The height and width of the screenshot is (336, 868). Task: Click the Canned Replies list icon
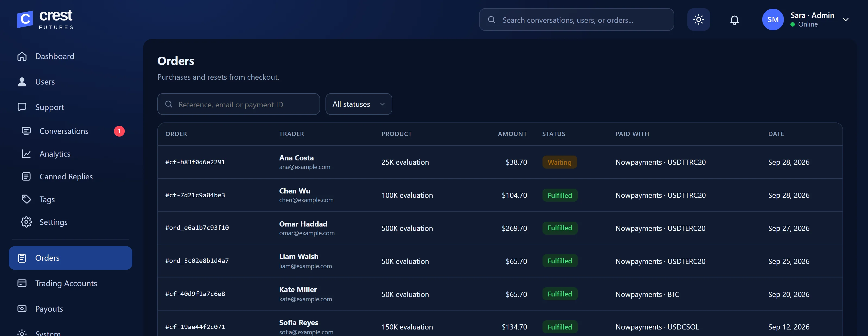(x=26, y=176)
